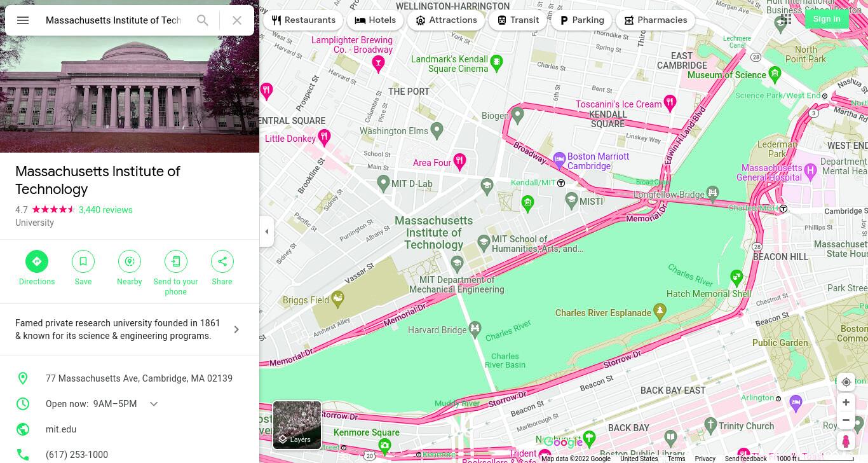Click the Area Four restaurant marker
868x463 pixels.
[x=459, y=160]
